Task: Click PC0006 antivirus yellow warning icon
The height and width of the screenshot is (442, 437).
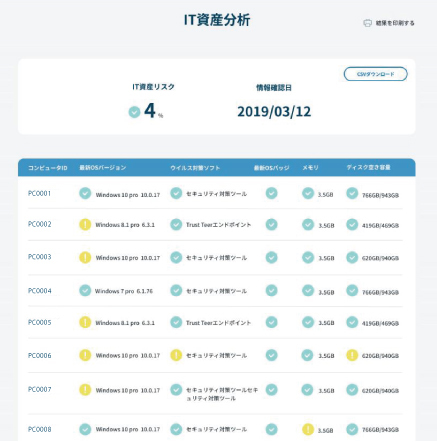Action: click(x=176, y=355)
